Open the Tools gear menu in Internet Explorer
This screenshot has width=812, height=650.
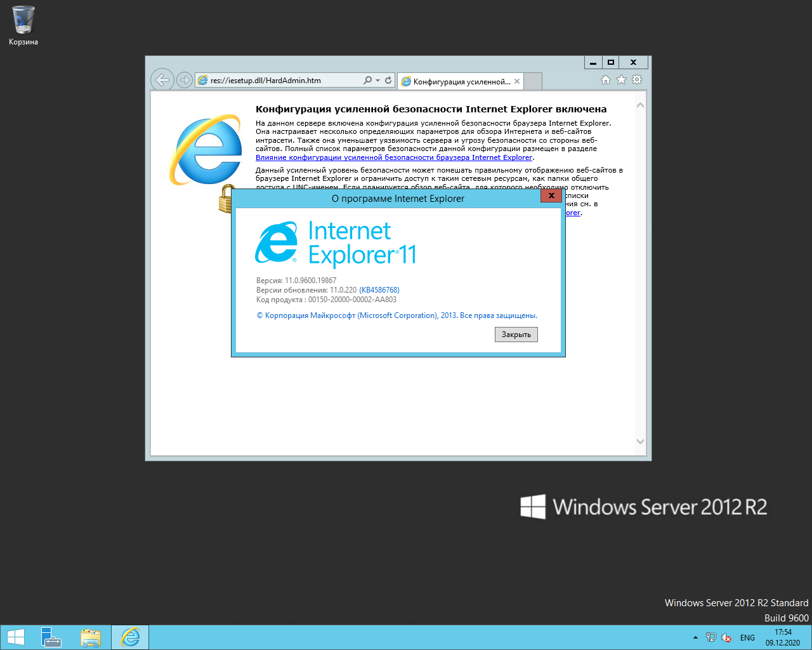[637, 80]
